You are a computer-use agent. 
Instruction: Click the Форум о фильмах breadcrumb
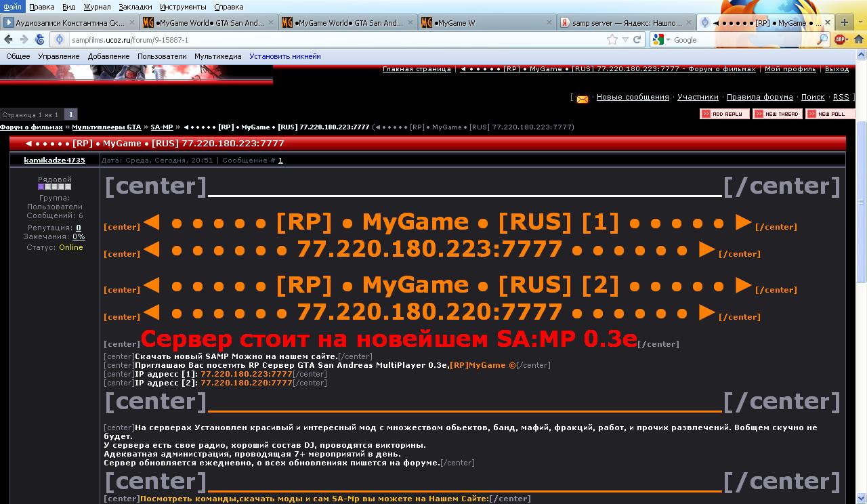pyautogui.click(x=31, y=127)
